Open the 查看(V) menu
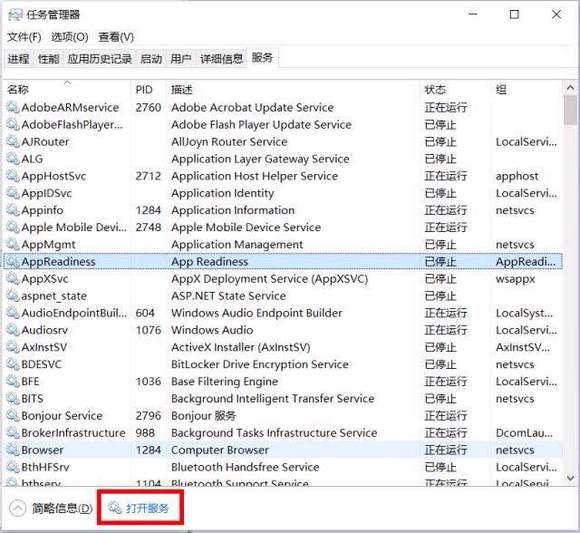Image resolution: width=580 pixels, height=533 pixels. coord(116,37)
